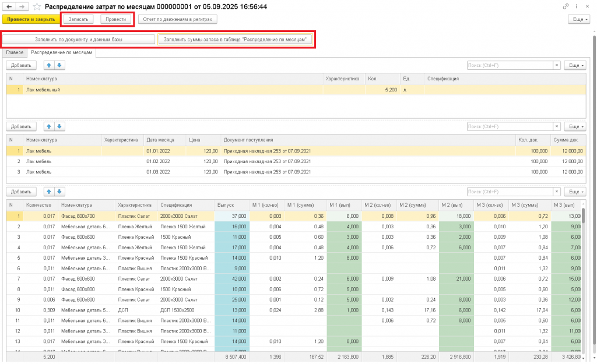Move row up in bottom table
The width and height of the screenshot is (597, 364).
49,192
